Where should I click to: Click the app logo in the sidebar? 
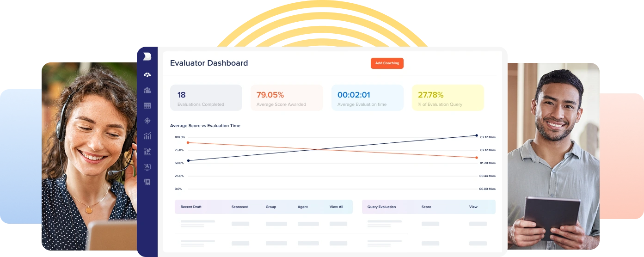tap(147, 56)
